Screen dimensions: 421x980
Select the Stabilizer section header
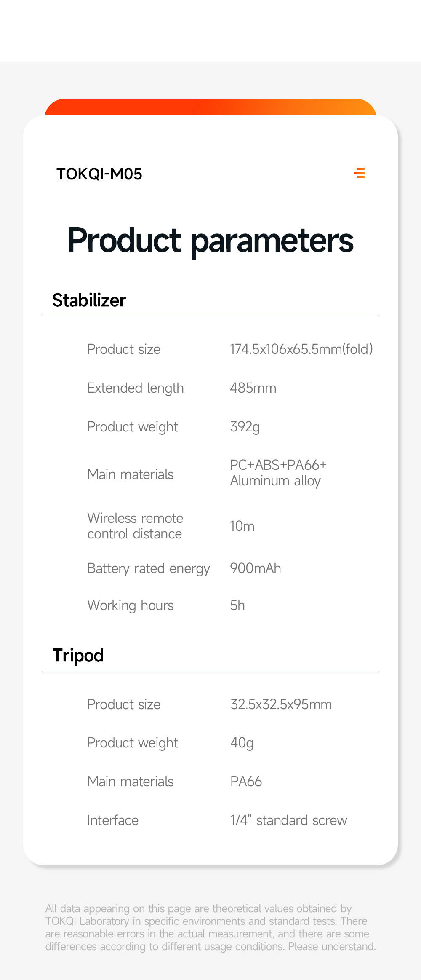(89, 300)
